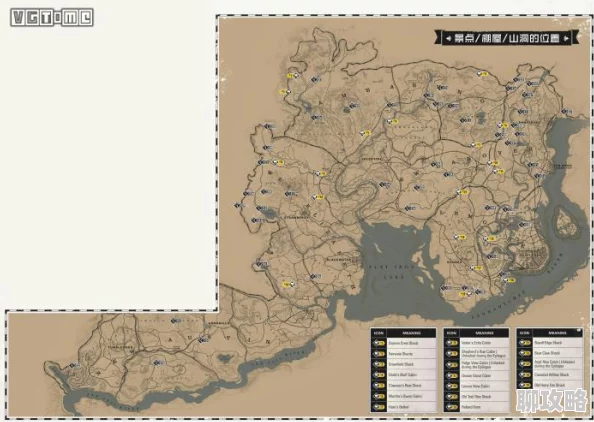Click the Snowfield Shack legend entry
The height and width of the screenshot is (422, 594).
pyautogui.click(x=401, y=364)
